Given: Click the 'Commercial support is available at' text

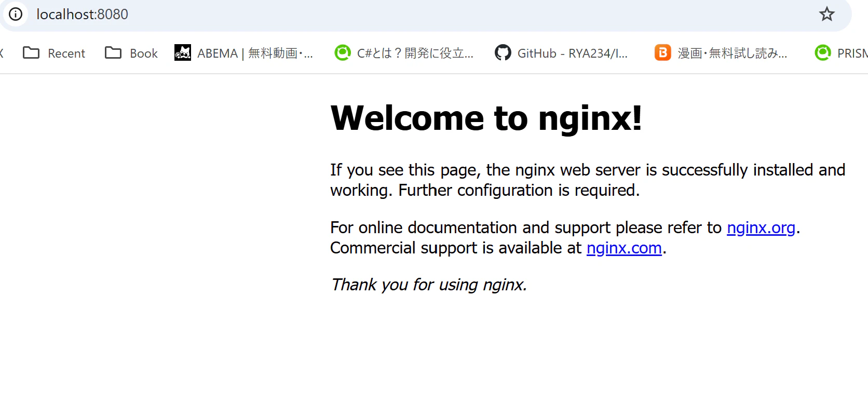Looking at the screenshot, I should click(x=456, y=248).
